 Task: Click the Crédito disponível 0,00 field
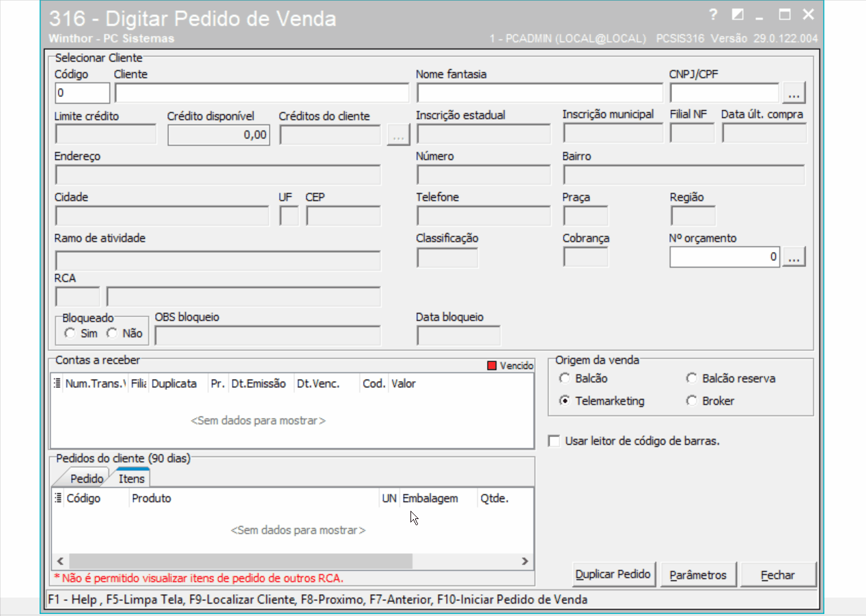coord(219,135)
